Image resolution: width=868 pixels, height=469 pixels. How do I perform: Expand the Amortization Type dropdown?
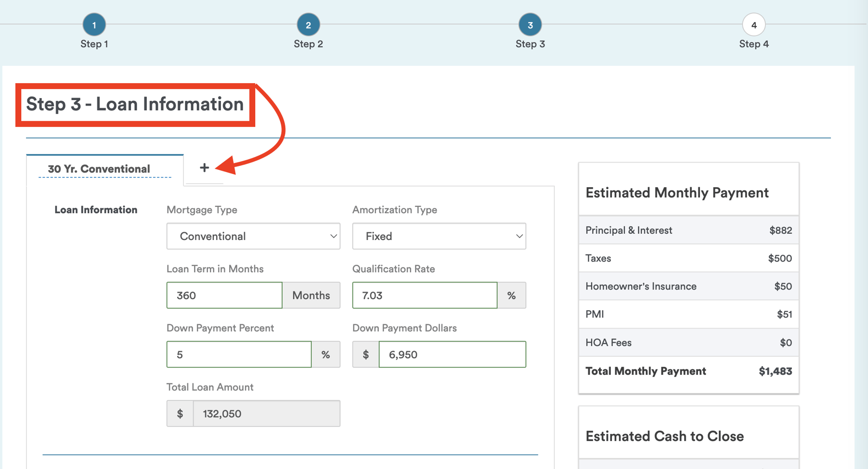[x=439, y=236]
